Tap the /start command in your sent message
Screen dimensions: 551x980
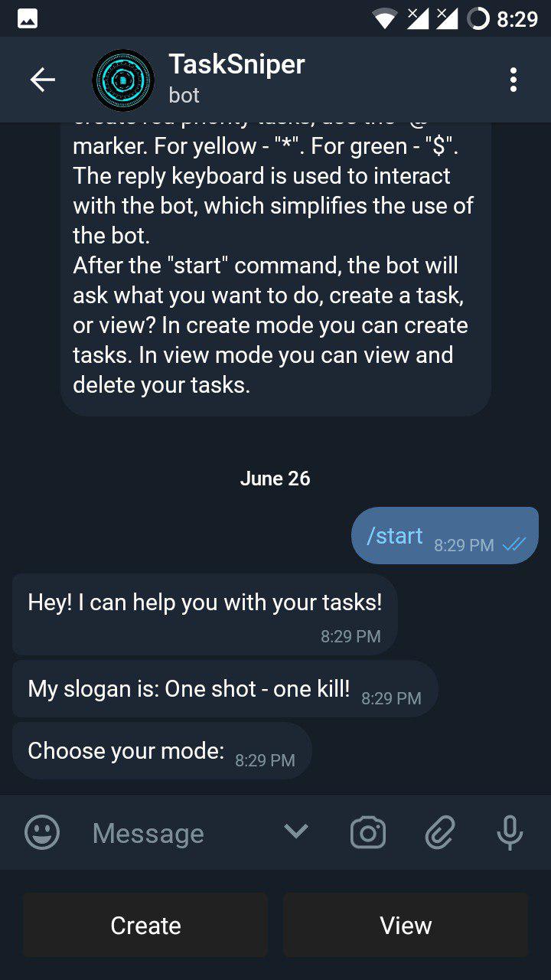[x=393, y=535]
